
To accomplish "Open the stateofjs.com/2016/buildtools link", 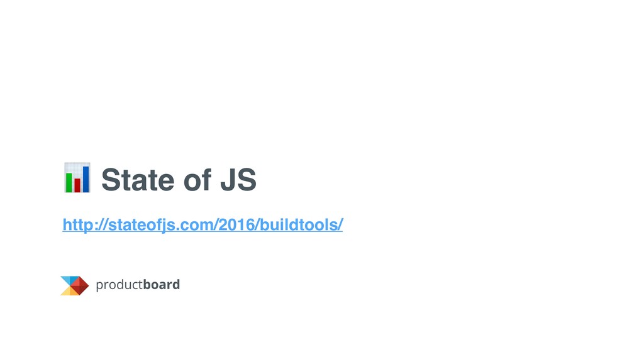I will coord(203,224).
